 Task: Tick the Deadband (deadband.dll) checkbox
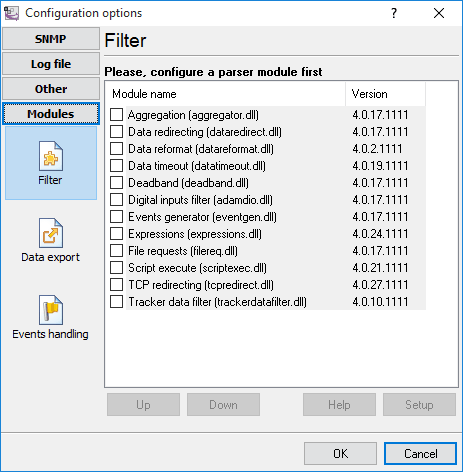[x=116, y=183]
